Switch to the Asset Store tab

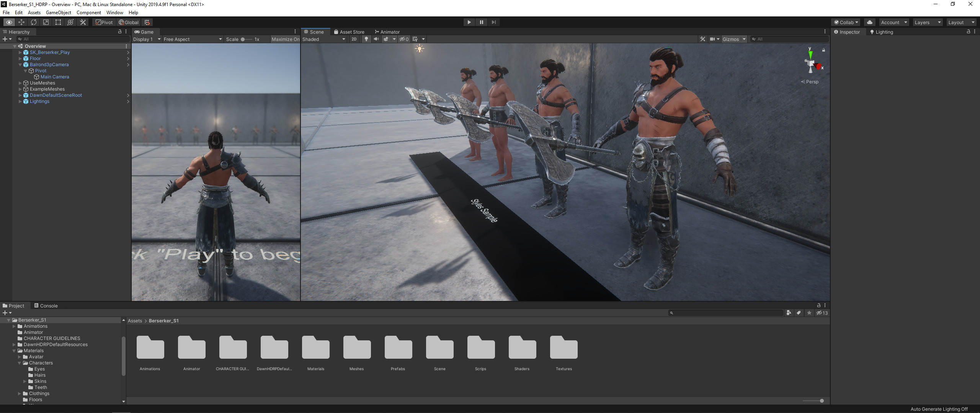point(349,32)
